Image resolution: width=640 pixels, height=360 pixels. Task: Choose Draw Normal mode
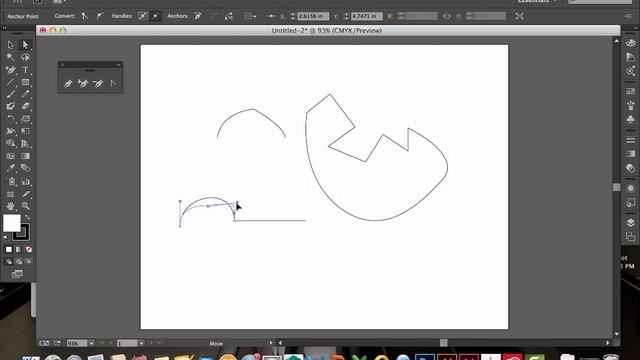coord(9,261)
